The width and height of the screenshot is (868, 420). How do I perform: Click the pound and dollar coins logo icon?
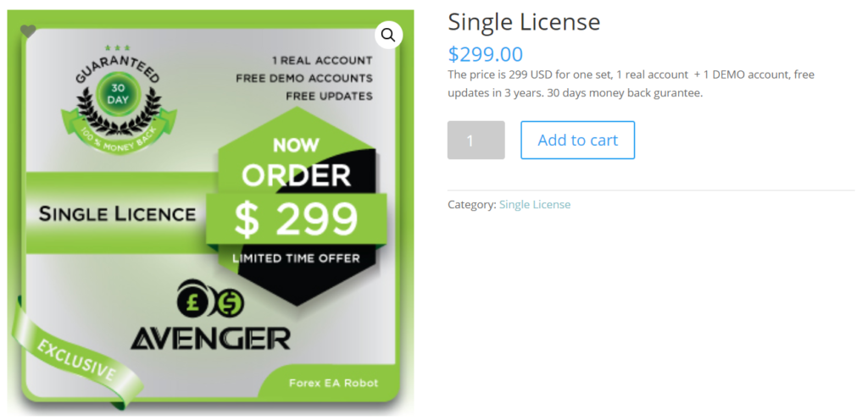[210, 301]
